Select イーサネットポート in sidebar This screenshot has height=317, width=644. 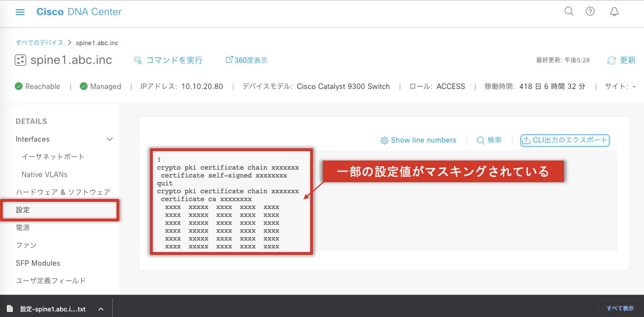pos(53,157)
